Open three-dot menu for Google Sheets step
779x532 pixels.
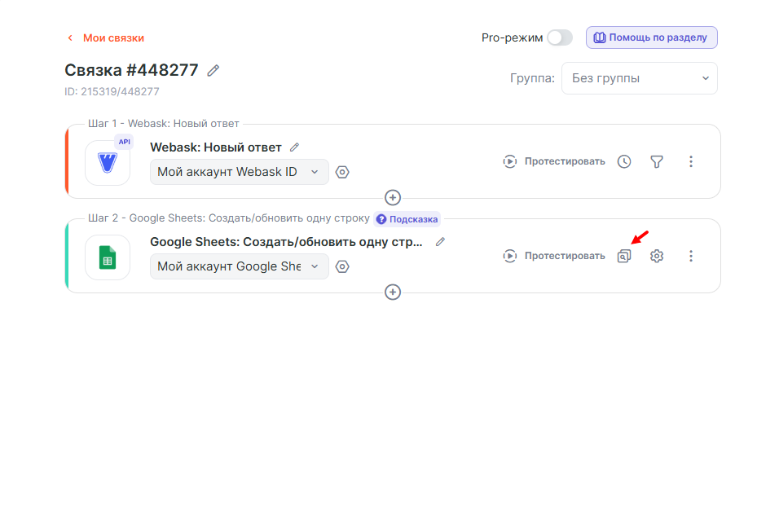[x=691, y=256]
